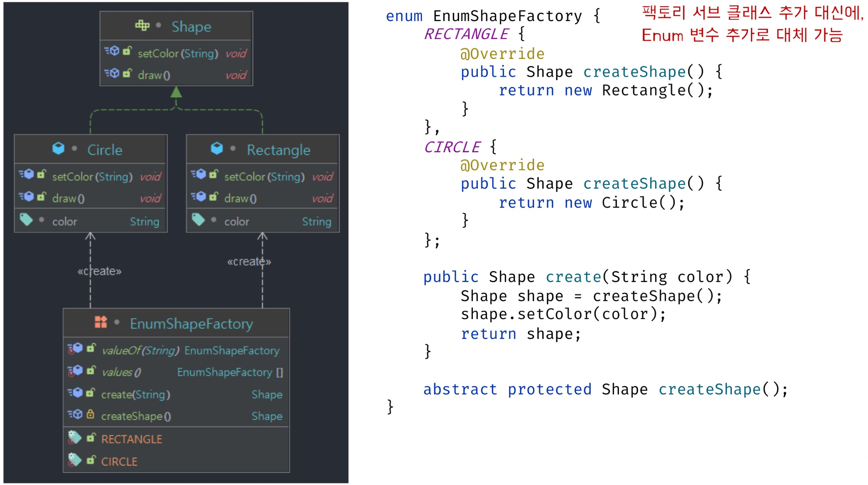Click the Shape node title
The width and height of the screenshot is (868, 485).
coord(191,27)
